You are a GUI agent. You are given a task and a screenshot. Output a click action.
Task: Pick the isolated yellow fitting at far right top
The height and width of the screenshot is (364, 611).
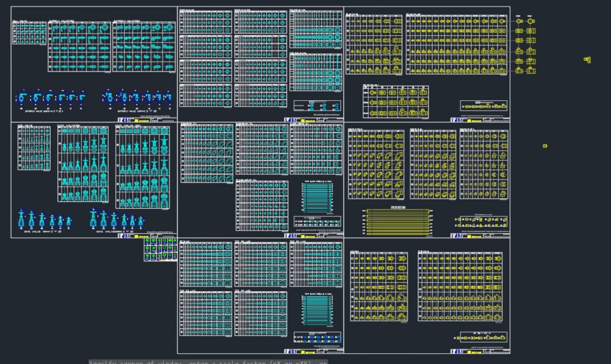pos(587,60)
